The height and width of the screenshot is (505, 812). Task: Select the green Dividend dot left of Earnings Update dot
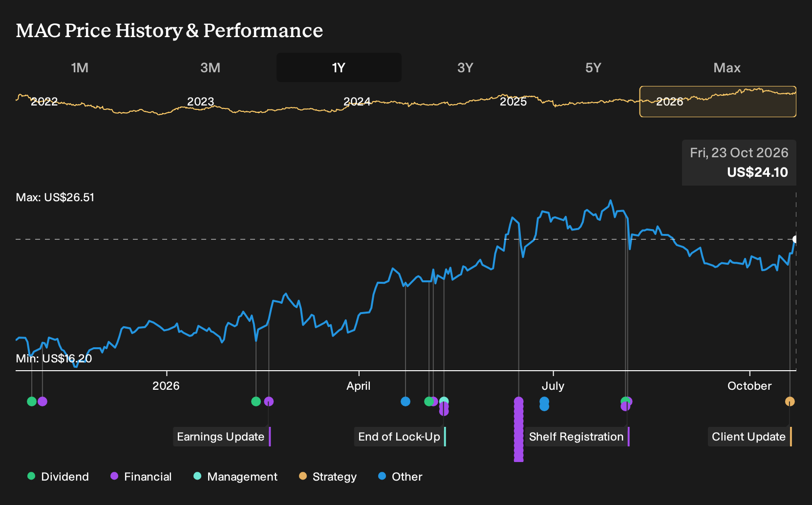(x=256, y=401)
